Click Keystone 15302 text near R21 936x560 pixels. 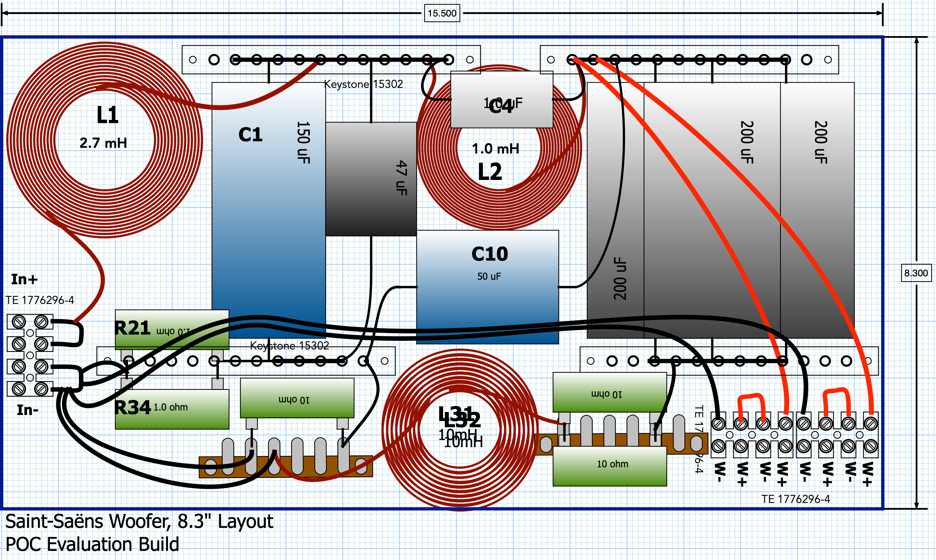289,345
